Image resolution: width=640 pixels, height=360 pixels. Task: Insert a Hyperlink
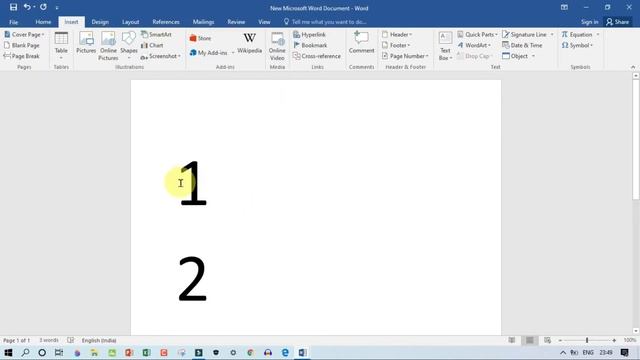click(x=309, y=35)
